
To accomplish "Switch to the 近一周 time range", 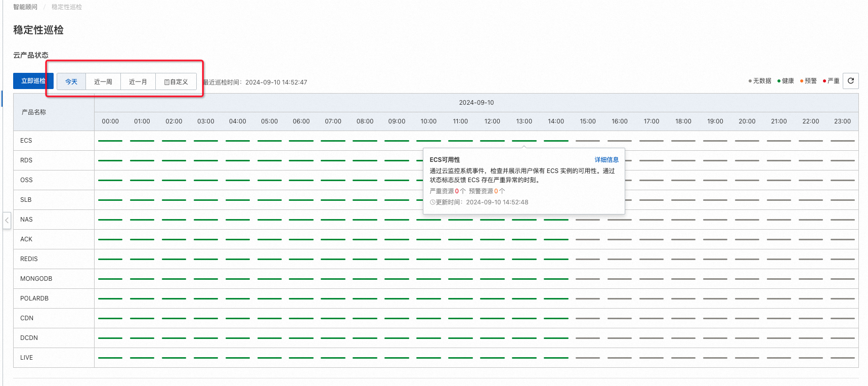I will (x=103, y=81).
